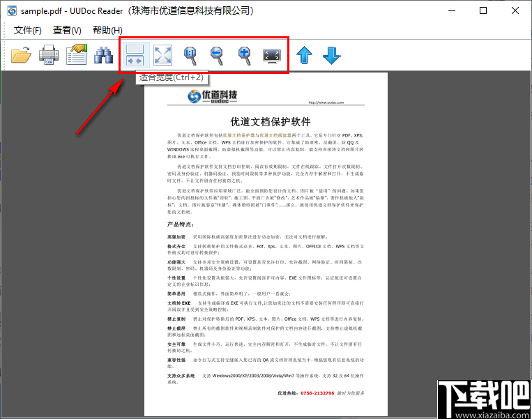The image size is (532, 419).
Task: Click the 产品特点 heading in the document
Action: (x=180, y=224)
